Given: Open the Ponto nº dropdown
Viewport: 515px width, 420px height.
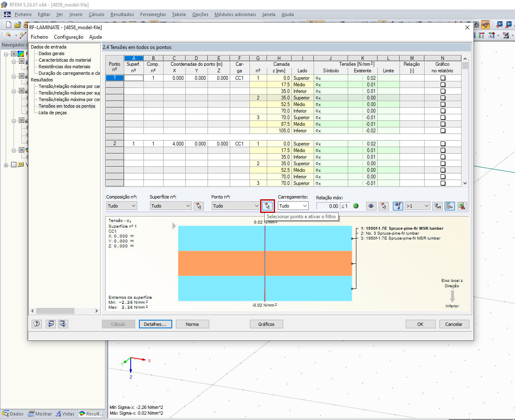Looking at the screenshot, I should point(236,206).
